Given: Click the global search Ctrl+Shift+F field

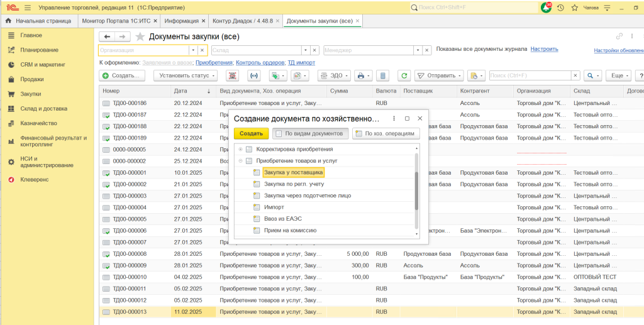Looking at the screenshot, I should pyautogui.click(x=474, y=8).
